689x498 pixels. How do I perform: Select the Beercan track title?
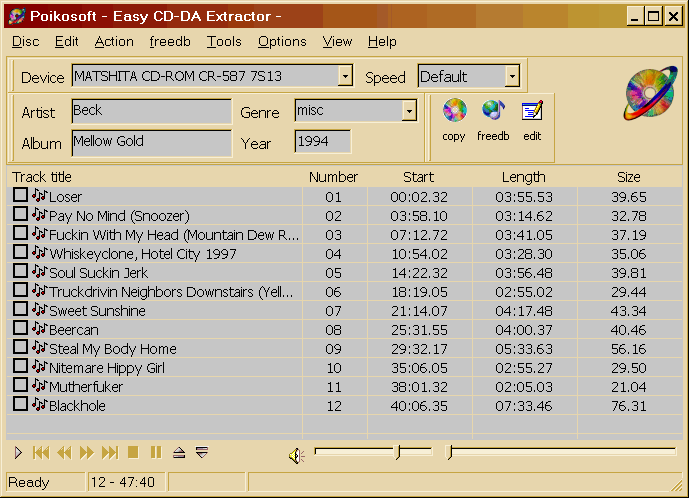click(73, 330)
